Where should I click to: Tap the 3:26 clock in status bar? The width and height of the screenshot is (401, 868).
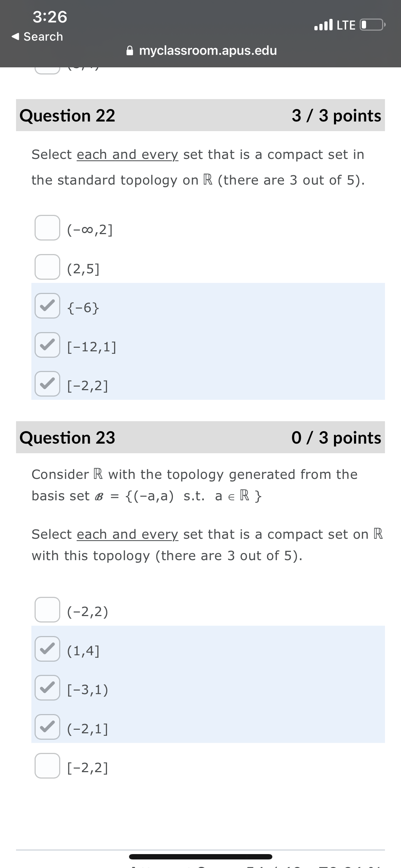point(50,17)
